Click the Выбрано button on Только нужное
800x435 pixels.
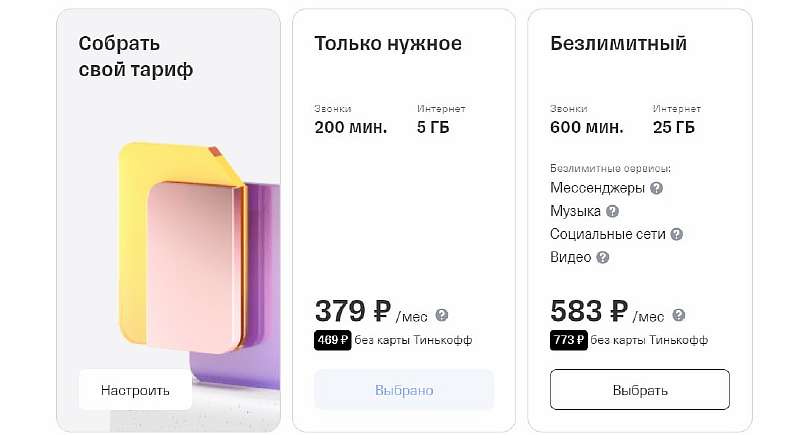pyautogui.click(x=404, y=389)
